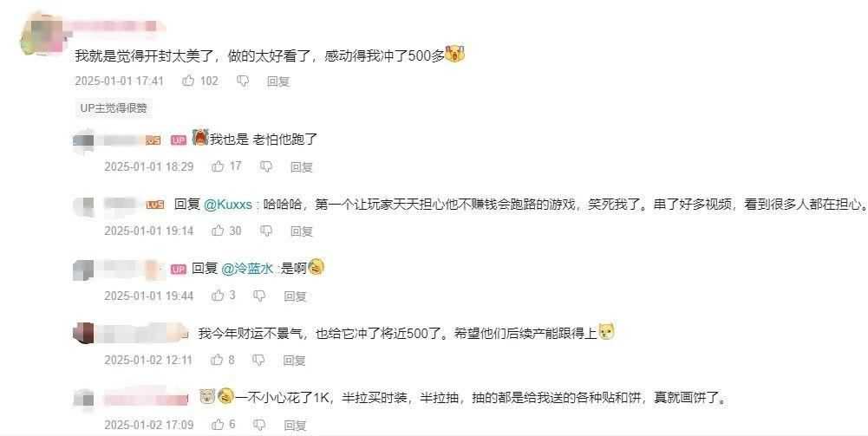
Task: Open the @泠蓝水 mention link
Action: click(247, 269)
